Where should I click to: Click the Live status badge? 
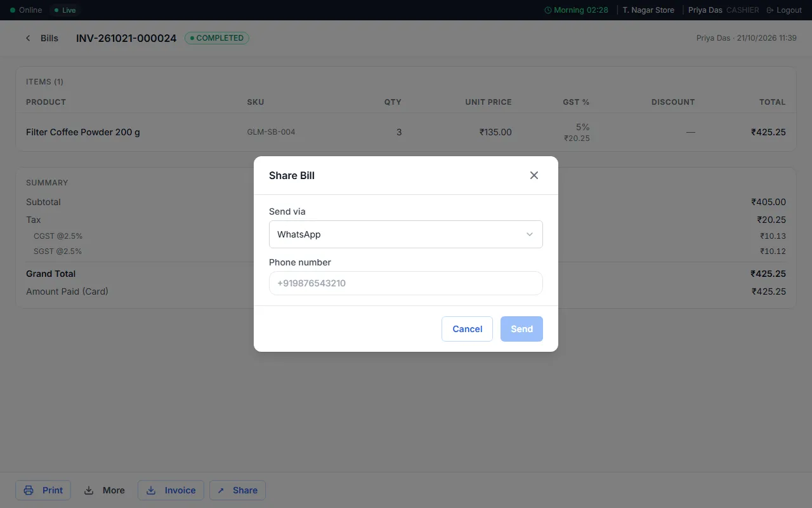65,10
